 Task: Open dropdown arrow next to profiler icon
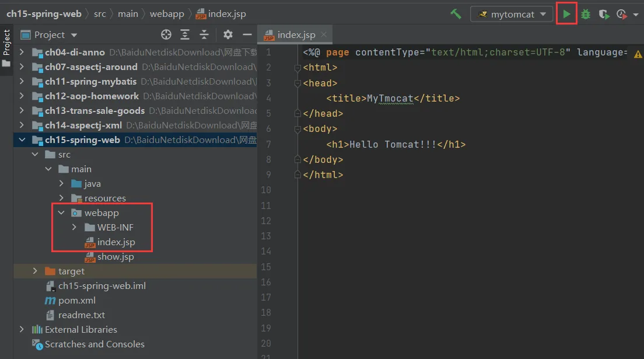click(636, 15)
